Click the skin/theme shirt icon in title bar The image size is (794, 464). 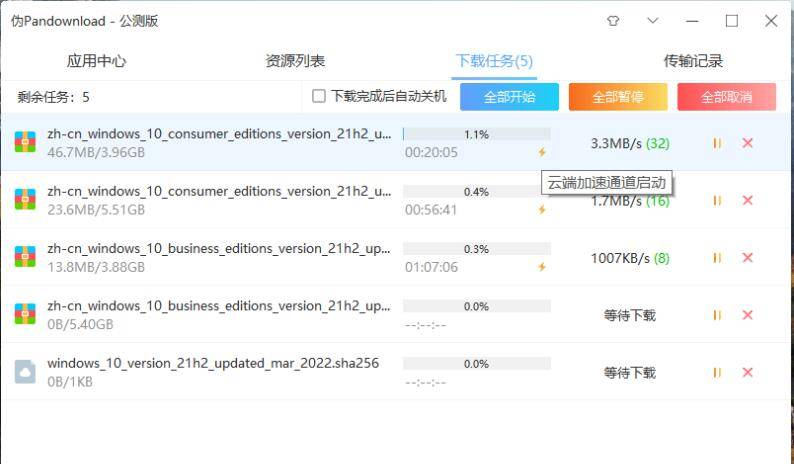tap(613, 21)
